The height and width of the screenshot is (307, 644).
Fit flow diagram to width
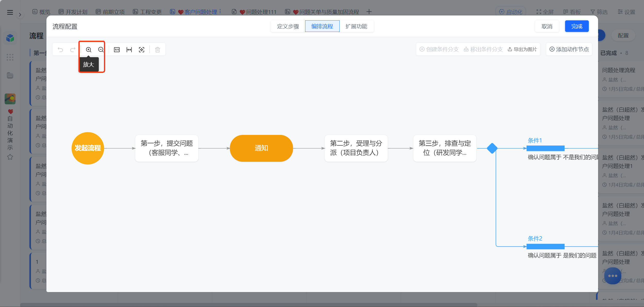point(129,50)
